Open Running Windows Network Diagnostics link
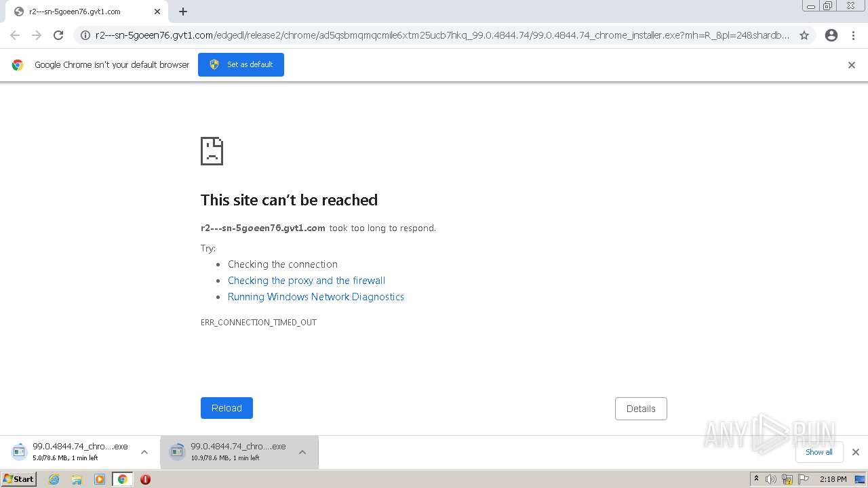 316,297
